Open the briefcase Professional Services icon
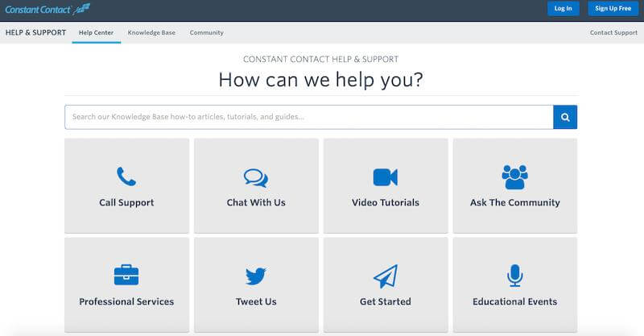Image resolution: width=644 pixels, height=336 pixels. coord(126,276)
